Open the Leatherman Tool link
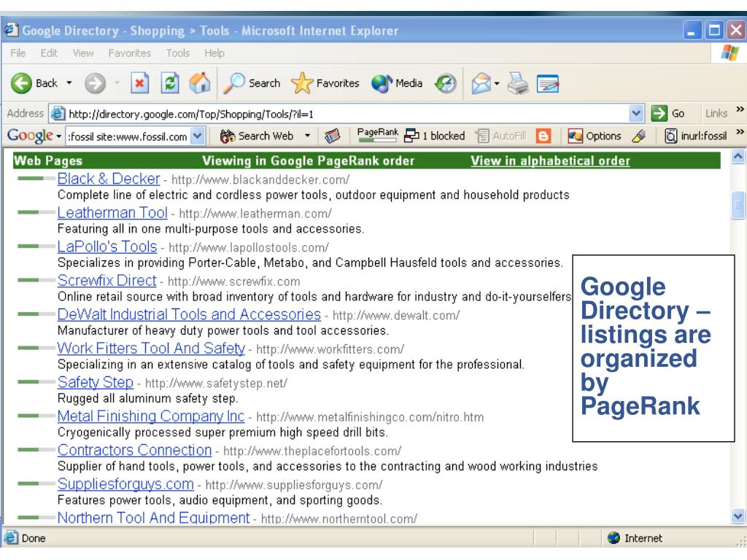The image size is (747, 560). pyautogui.click(x=112, y=212)
